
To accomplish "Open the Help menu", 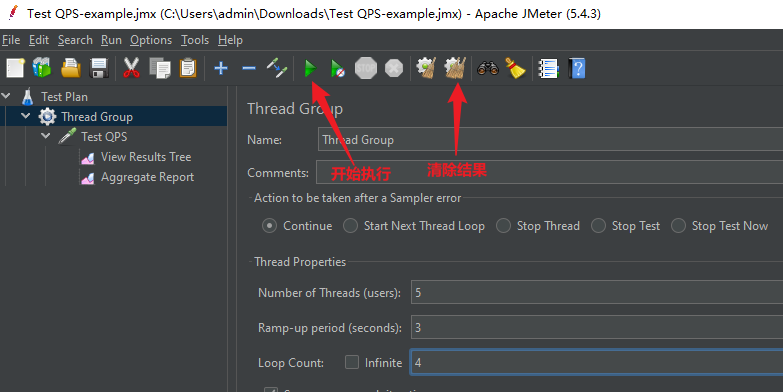I will (x=230, y=40).
